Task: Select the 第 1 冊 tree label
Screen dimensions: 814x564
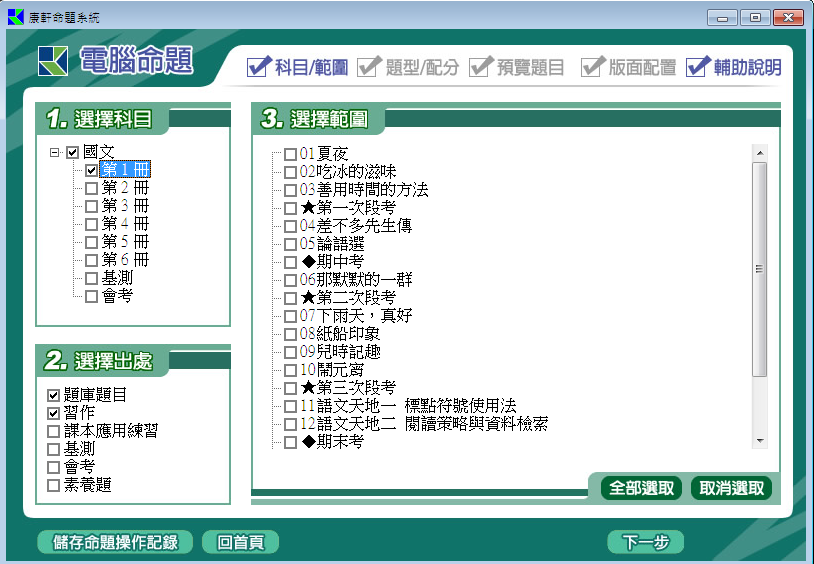Action: 125,170
